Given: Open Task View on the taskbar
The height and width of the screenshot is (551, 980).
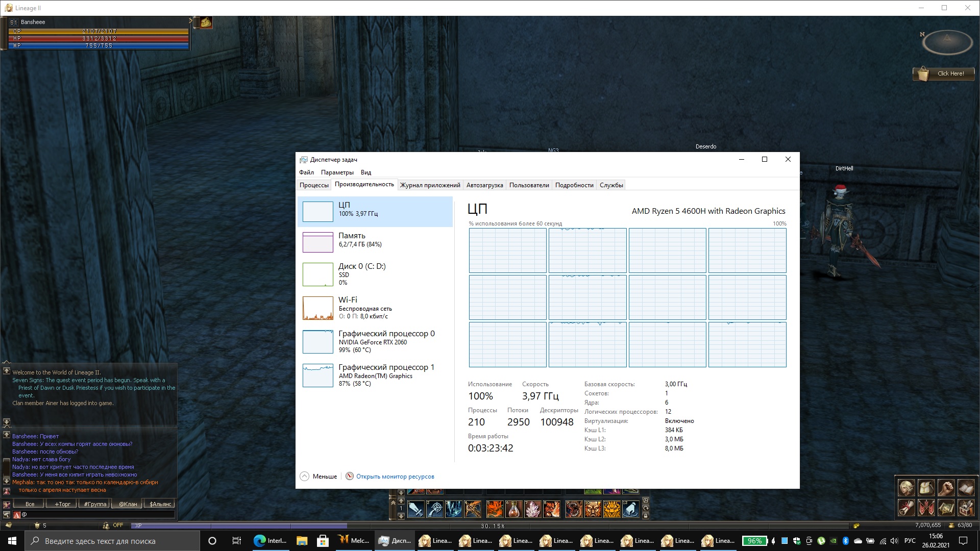Looking at the screenshot, I should tap(236, 541).
